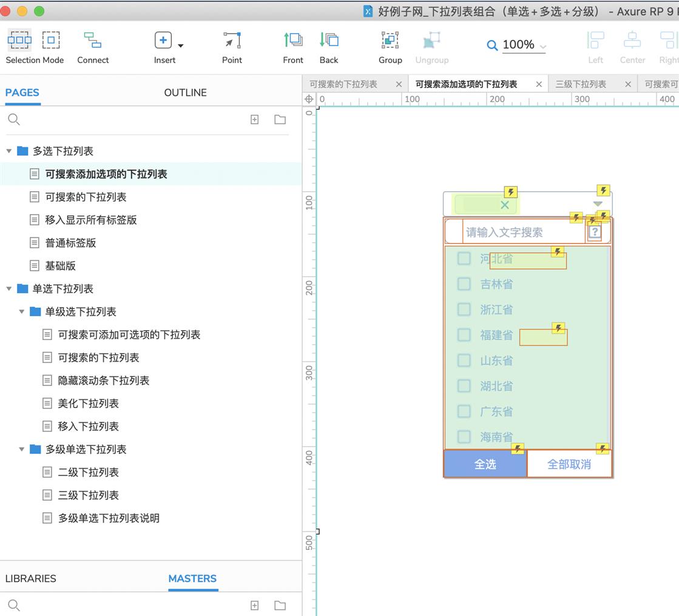Click the add folder icon in Pages panel
The width and height of the screenshot is (679, 616).
click(280, 120)
